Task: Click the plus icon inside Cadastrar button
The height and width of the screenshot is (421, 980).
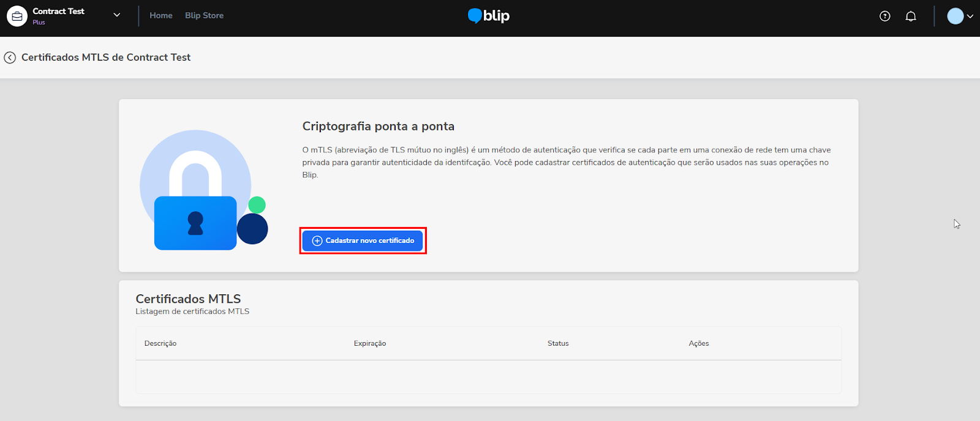Action: [x=317, y=241]
